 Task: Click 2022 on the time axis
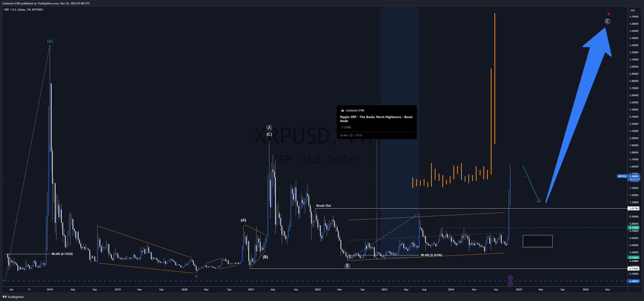318,289
